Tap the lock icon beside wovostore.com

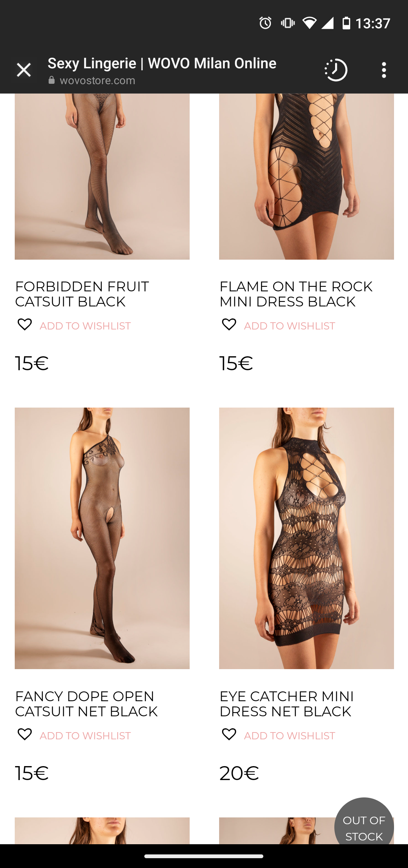pos(52,80)
